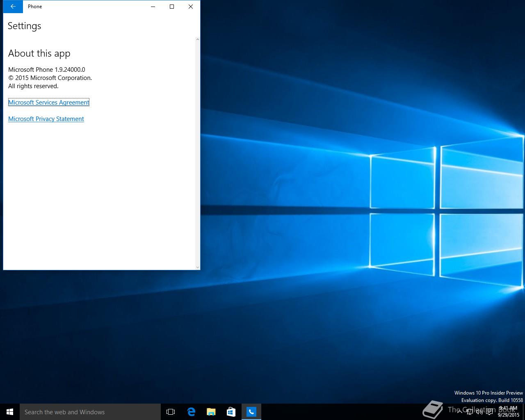
Task: Open the Windows Start menu
Action: (10, 412)
